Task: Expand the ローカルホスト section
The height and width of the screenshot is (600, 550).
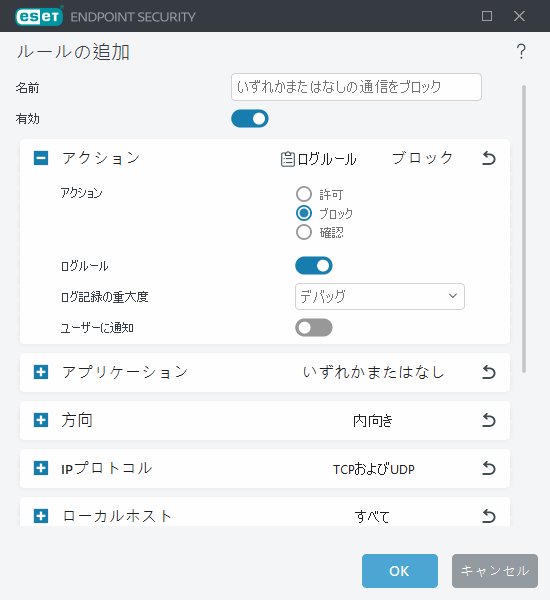Action: (x=41, y=516)
